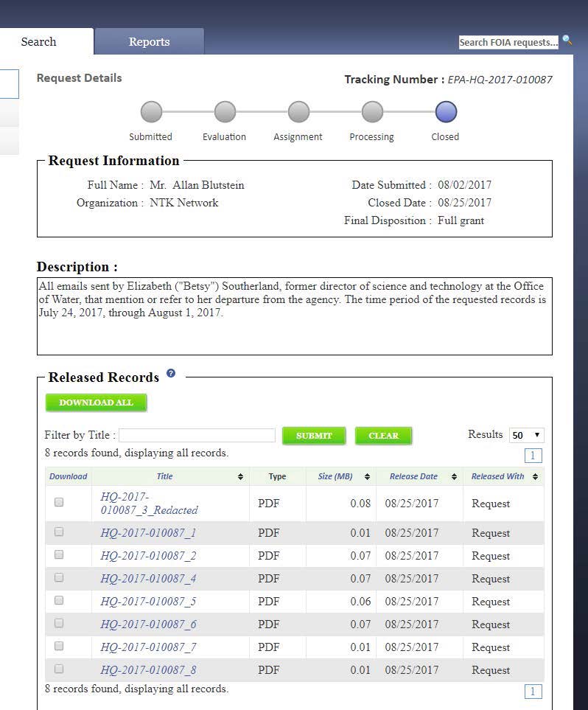
Task: Click the Release Date header text
Action: (413, 476)
